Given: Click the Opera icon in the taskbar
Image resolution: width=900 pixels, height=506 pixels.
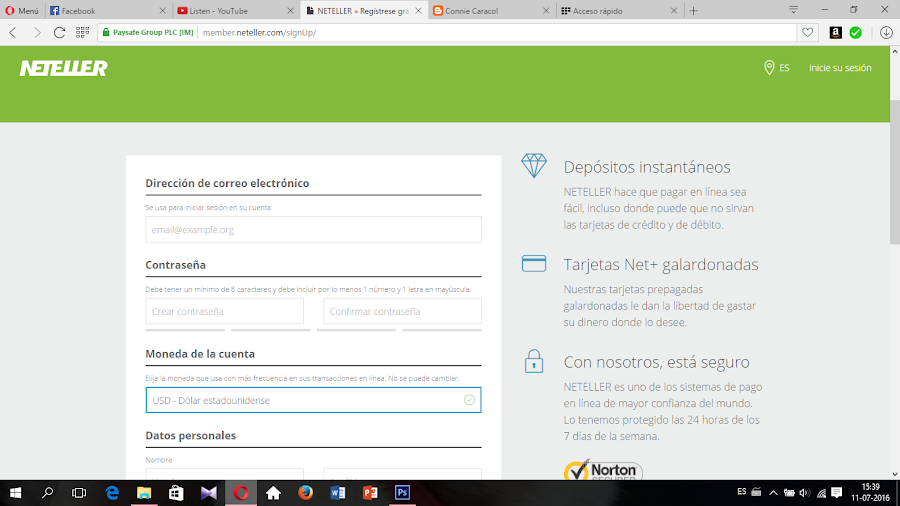Looking at the screenshot, I should 241,493.
